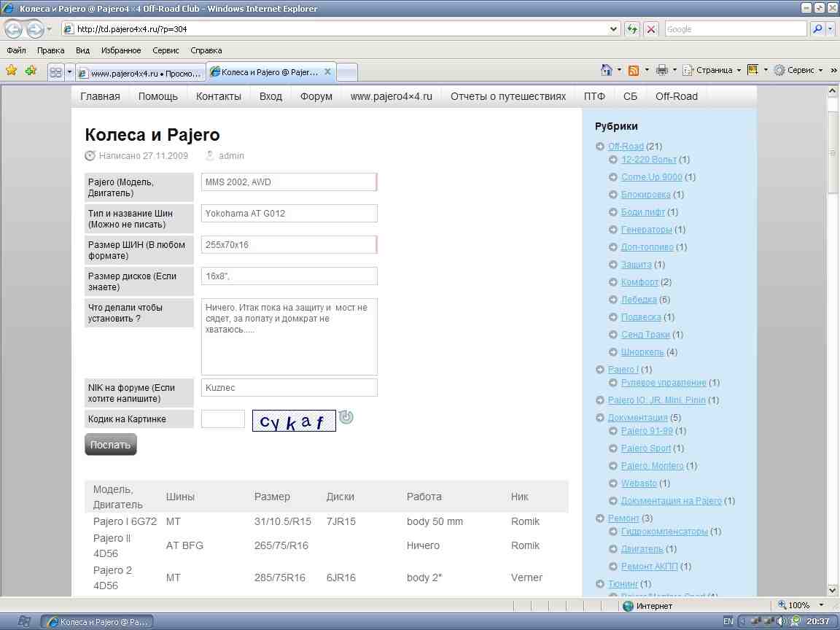Screen dimensions: 840x630
Task: Open Favorites Center star icon
Action: pos(11,71)
